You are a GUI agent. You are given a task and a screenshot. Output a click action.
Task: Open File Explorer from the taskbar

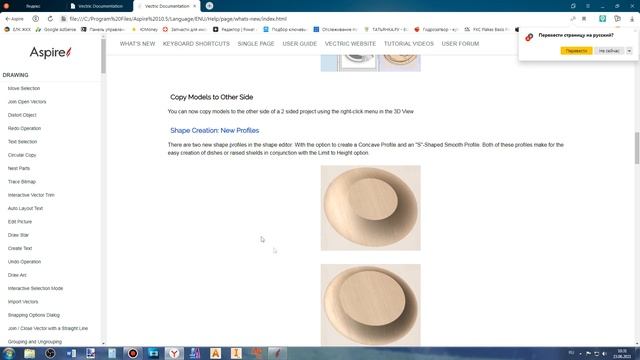[29, 353]
